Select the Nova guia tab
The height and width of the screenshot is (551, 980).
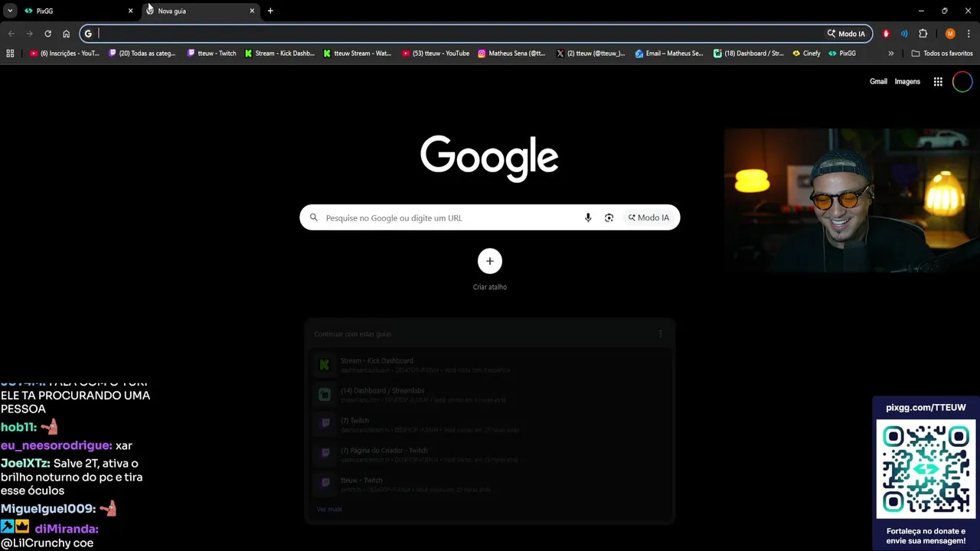(201, 11)
